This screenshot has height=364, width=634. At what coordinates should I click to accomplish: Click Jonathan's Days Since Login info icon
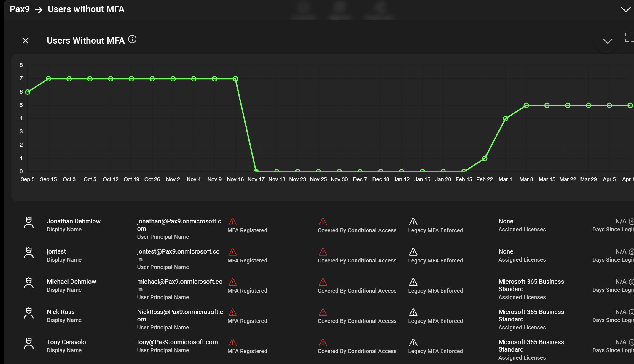point(631,221)
